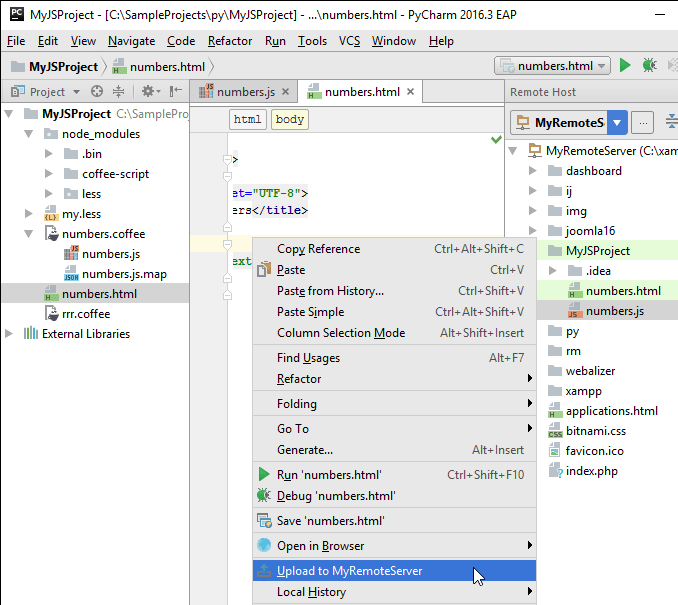Click Scroll from Source target icon
This screenshot has width=678, height=605.
[97, 92]
